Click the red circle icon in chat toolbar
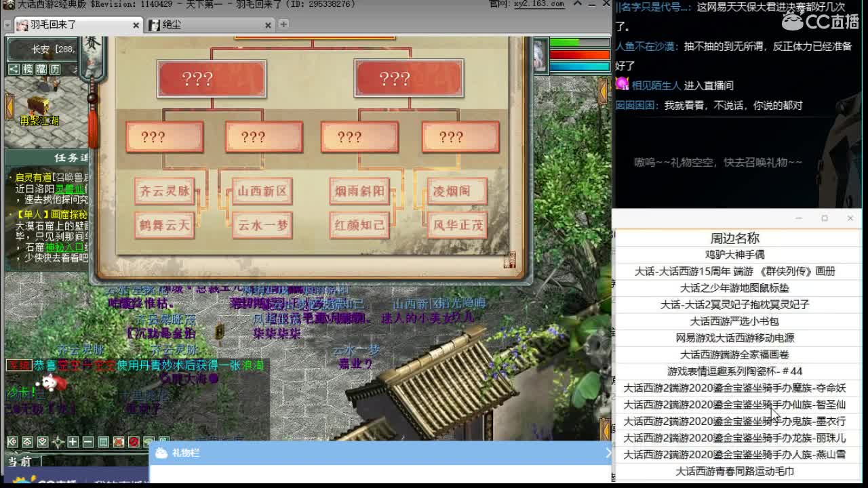 pos(134,442)
